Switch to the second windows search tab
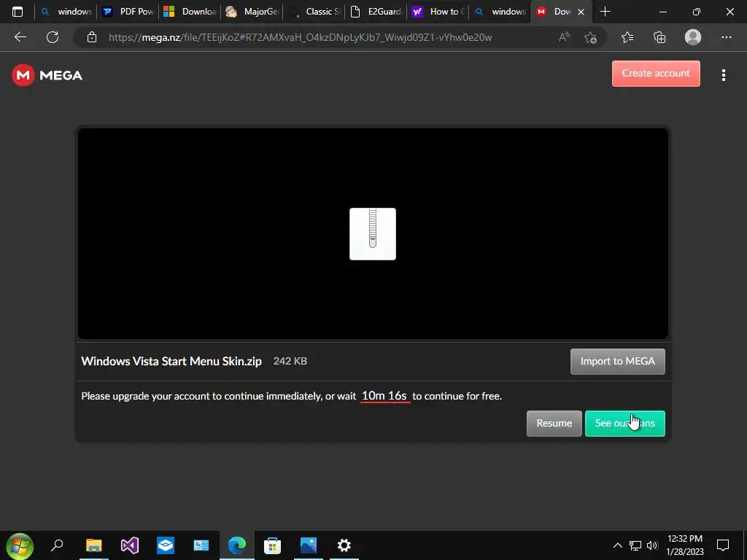 point(500,12)
